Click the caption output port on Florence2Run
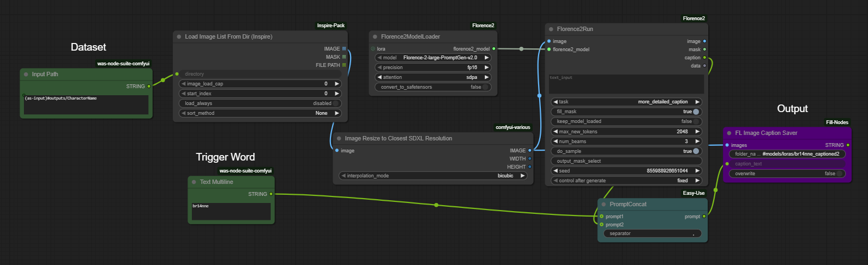This screenshot has width=868, height=265. click(x=704, y=58)
